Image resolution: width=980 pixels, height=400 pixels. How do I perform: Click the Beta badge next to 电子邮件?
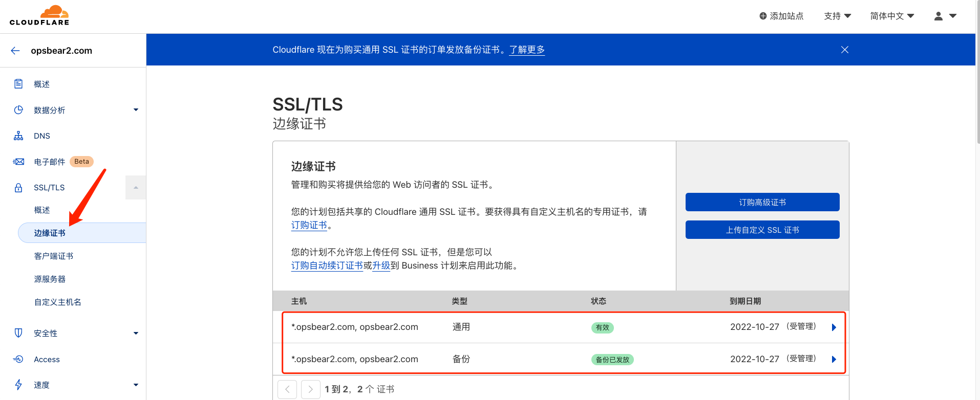[x=81, y=162]
